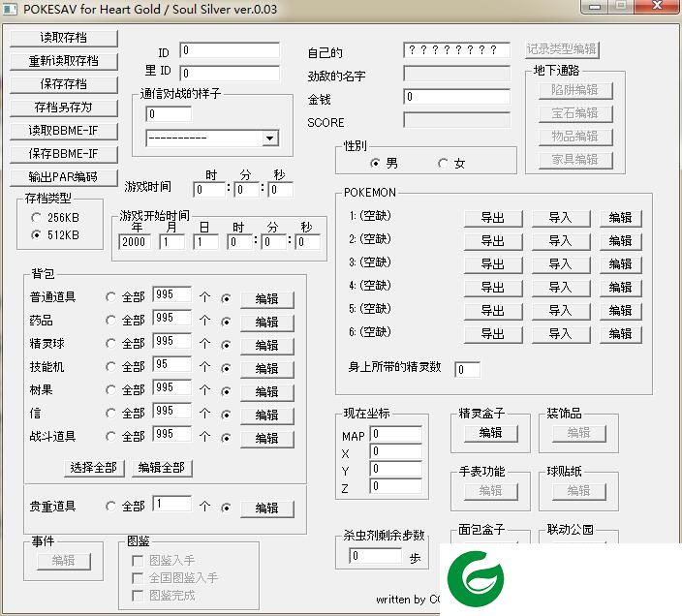
Task: Click 编辑 button for 普通道具
Action: (x=267, y=299)
